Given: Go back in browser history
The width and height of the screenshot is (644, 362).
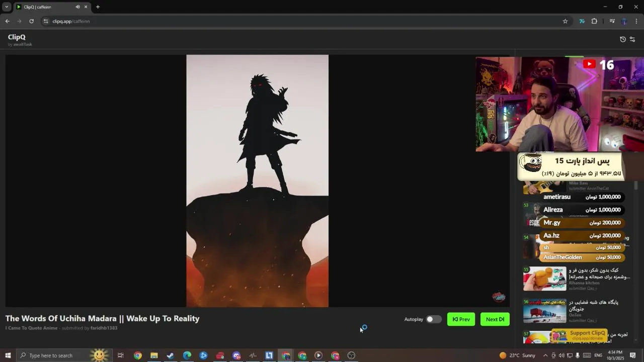Looking at the screenshot, I should pyautogui.click(x=7, y=21).
